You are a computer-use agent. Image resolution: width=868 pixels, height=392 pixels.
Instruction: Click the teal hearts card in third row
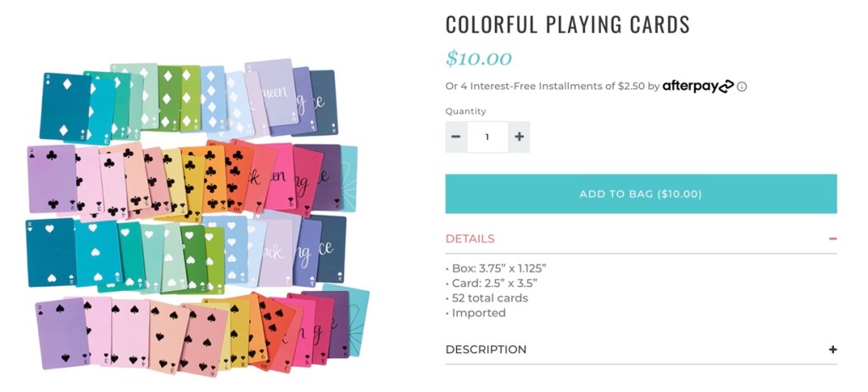(49, 252)
